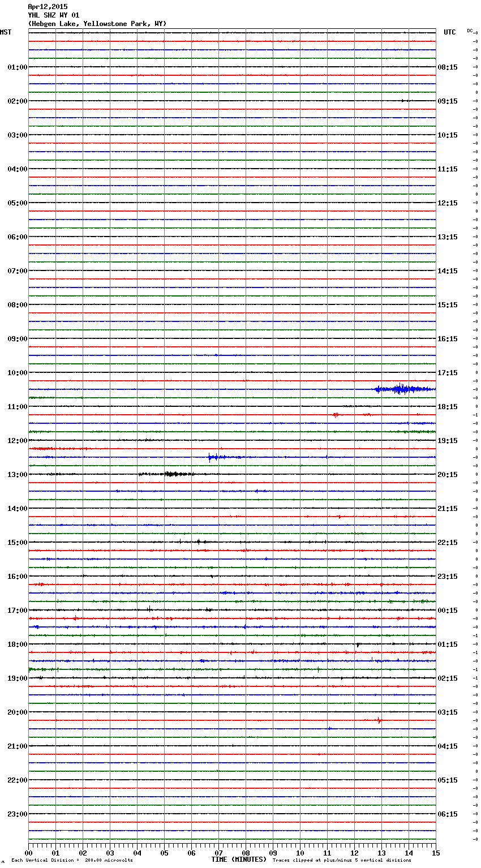This screenshot has width=481, height=868.
Task: Pick the 06:00 MST time label
Action: (18, 237)
